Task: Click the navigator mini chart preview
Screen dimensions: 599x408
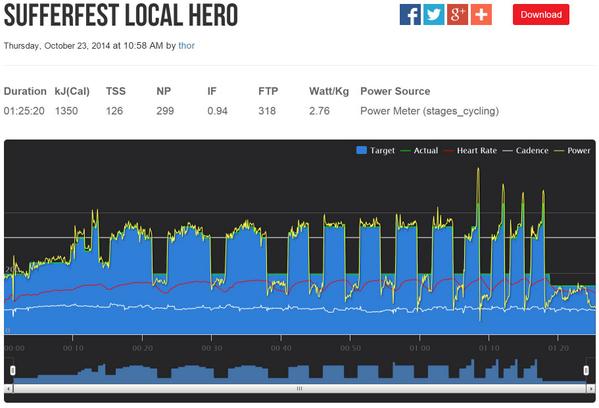Action: click(x=300, y=370)
